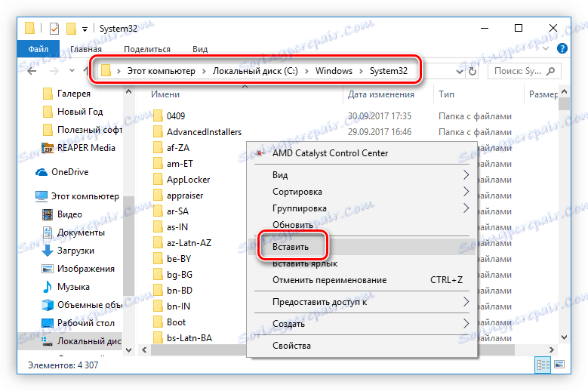Click the Загрузки download arrow icon
The image size is (588, 391).
(48, 251)
